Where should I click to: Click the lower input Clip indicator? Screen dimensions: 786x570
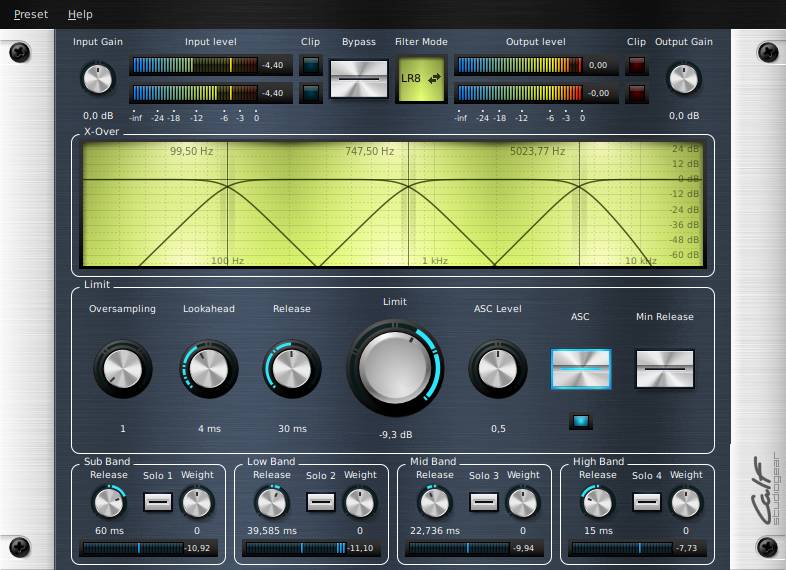coord(311,93)
